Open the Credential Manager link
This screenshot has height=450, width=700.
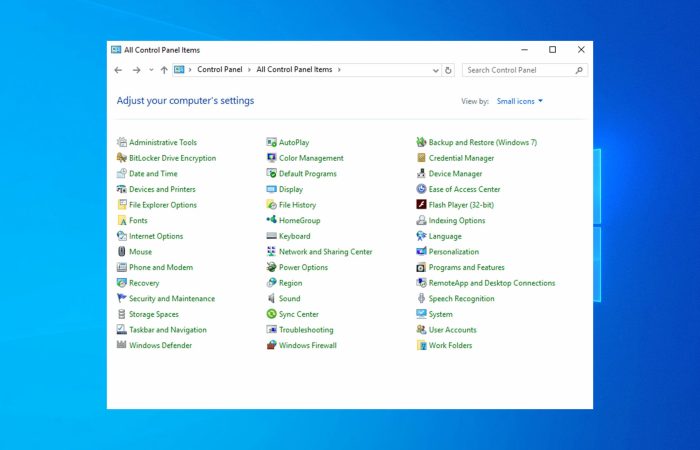[x=462, y=158]
